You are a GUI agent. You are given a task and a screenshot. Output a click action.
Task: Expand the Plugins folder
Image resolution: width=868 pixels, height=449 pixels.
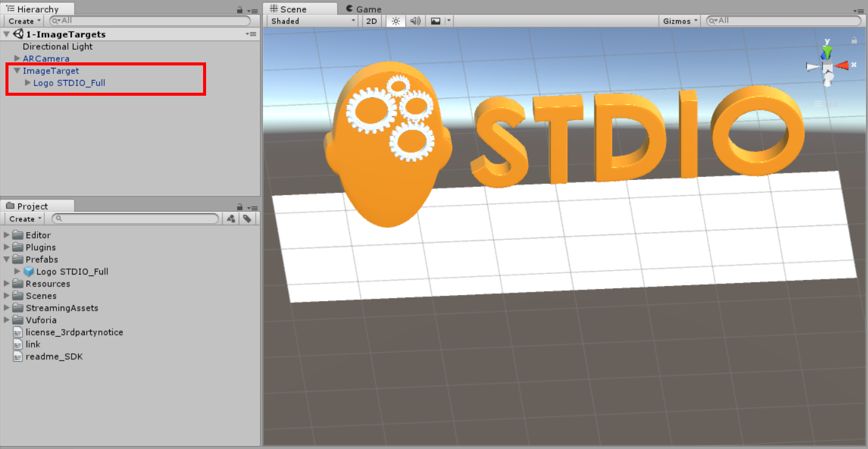7,247
